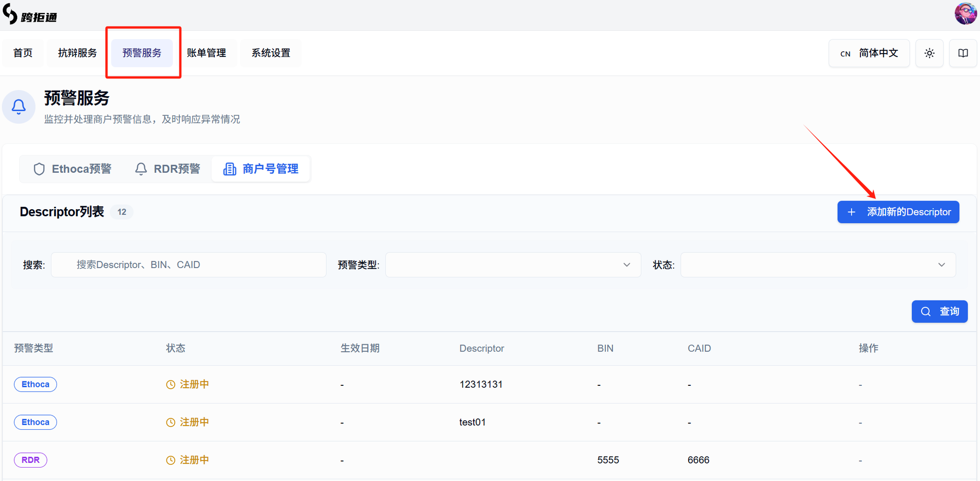Click the CAID value 6666
This screenshot has height=481, width=980.
point(699,460)
